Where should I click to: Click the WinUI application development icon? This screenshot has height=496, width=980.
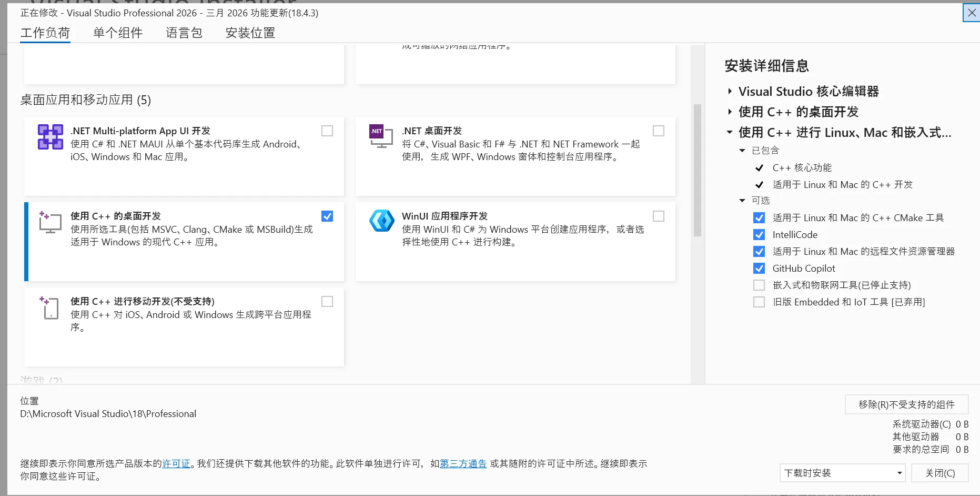click(x=381, y=221)
